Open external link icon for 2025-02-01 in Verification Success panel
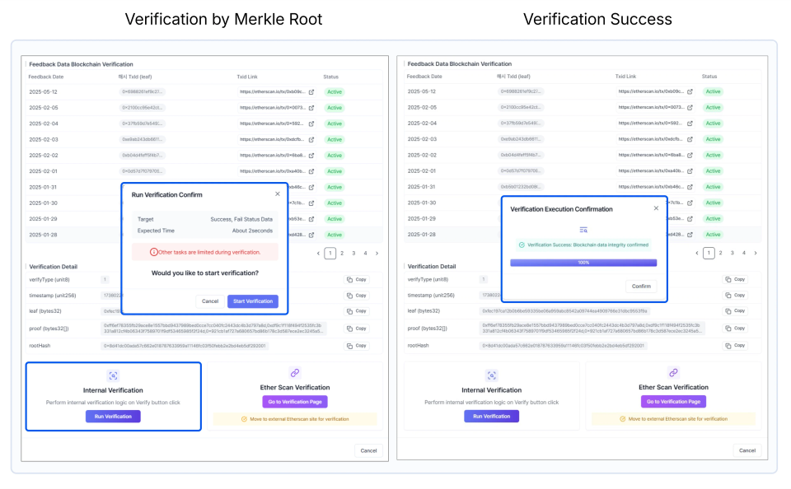Image resolution: width=791 pixels, height=489 pixels. tap(690, 171)
